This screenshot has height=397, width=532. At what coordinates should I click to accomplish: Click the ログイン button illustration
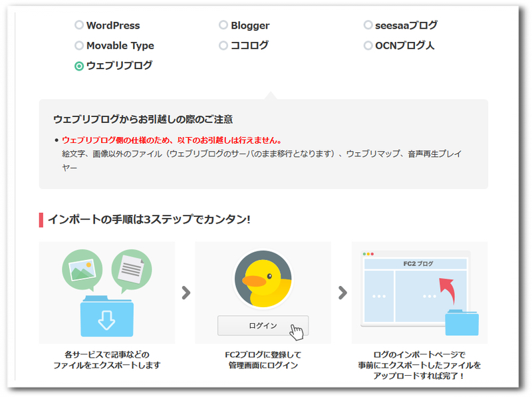click(x=263, y=325)
